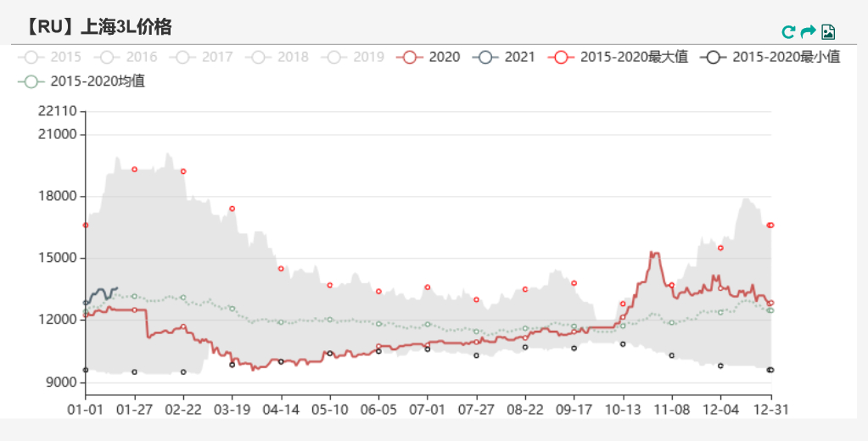Click the x-axis label 07-01
The height and width of the screenshot is (441, 868).
pyautogui.click(x=428, y=410)
